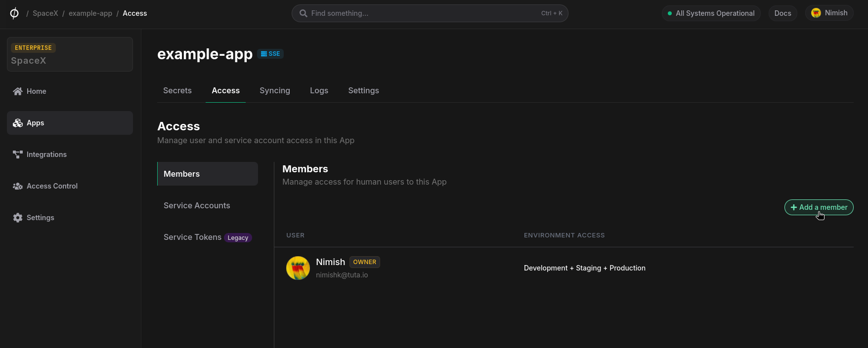Open sidebar Settings gear icon
Viewport: 868px width, 348px height.
(18, 218)
